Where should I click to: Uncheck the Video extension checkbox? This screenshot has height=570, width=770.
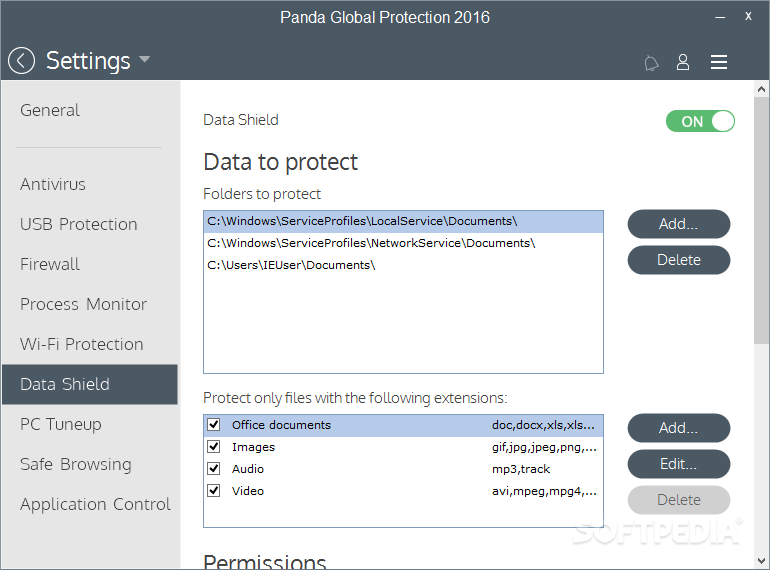[x=214, y=490]
